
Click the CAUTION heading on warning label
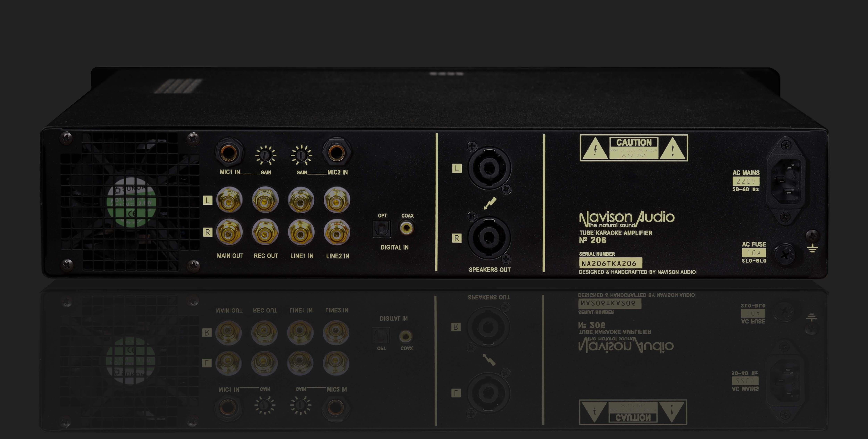(x=634, y=142)
